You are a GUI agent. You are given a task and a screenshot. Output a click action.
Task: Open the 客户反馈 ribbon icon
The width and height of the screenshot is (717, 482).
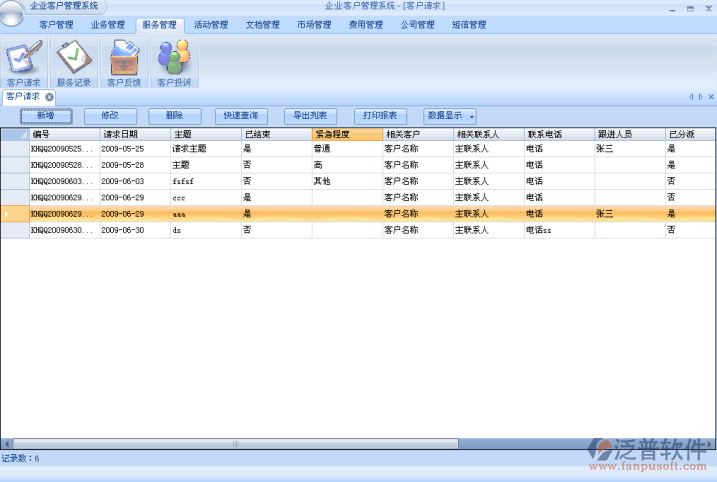click(x=123, y=60)
